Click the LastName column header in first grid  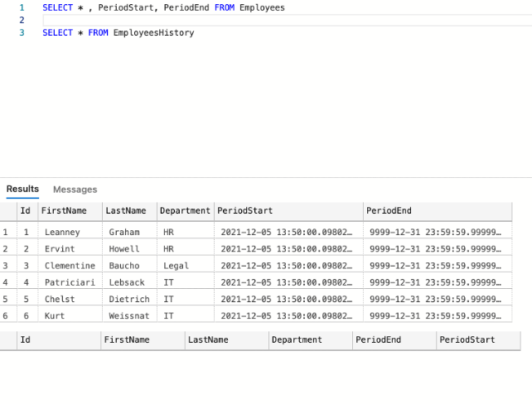pyautogui.click(x=129, y=211)
